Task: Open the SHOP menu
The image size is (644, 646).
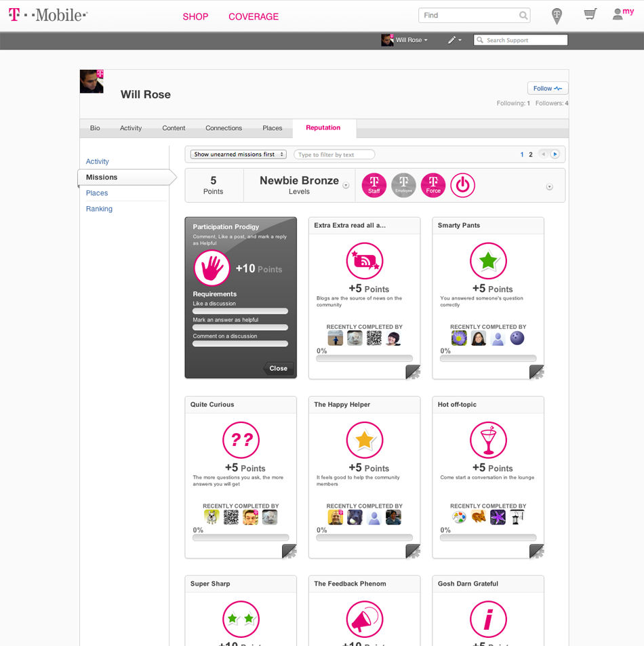Action: [195, 16]
